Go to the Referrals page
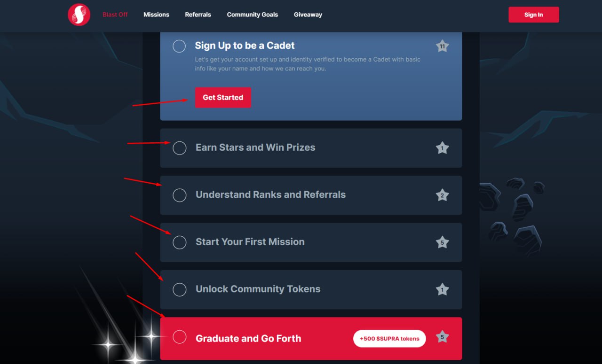Viewport: 602px width, 364px height. coord(198,15)
